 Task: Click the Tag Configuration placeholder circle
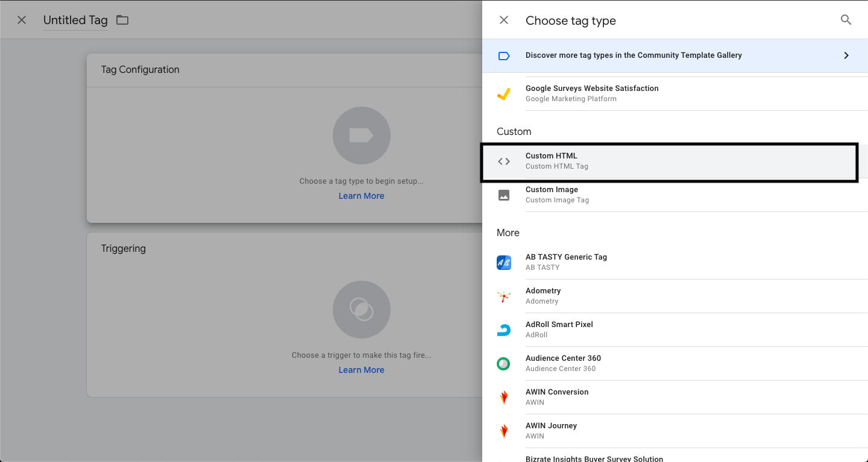point(361,136)
